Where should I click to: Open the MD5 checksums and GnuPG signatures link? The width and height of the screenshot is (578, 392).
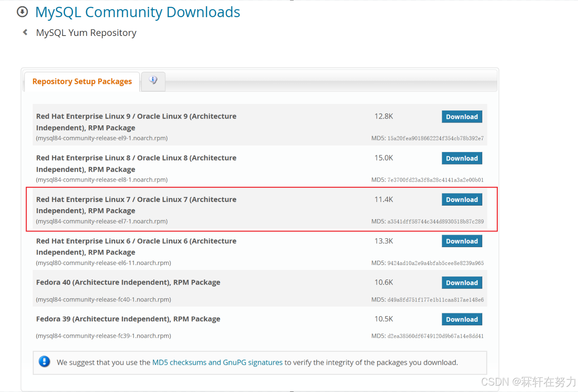coord(217,362)
